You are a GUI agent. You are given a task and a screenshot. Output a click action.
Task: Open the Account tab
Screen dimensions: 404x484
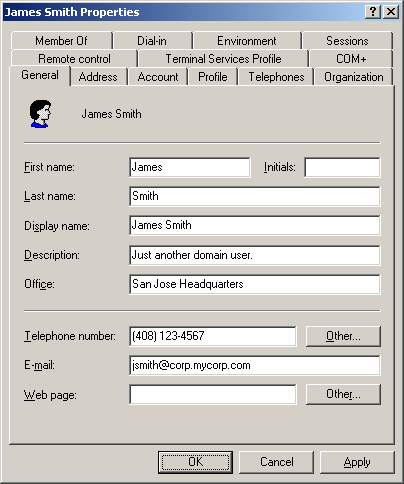pyautogui.click(x=158, y=77)
